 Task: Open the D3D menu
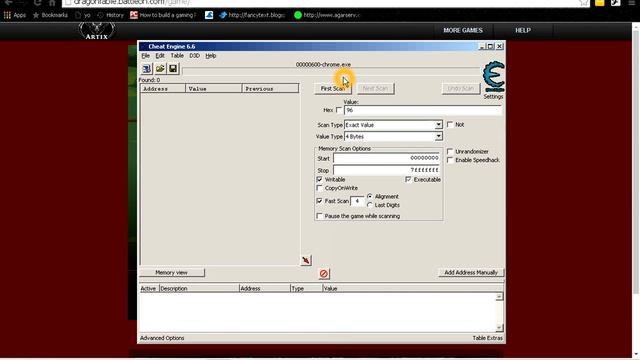click(194, 56)
